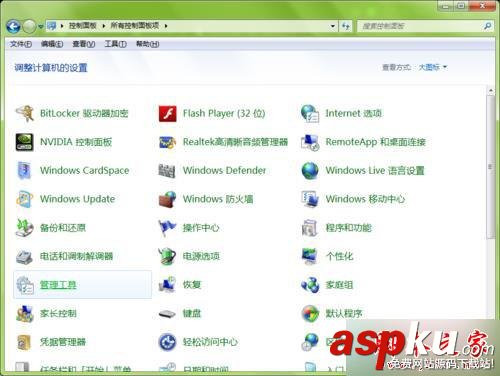Click the 键盘 label text
Image resolution: width=500 pixels, height=376 pixels.
(x=192, y=314)
